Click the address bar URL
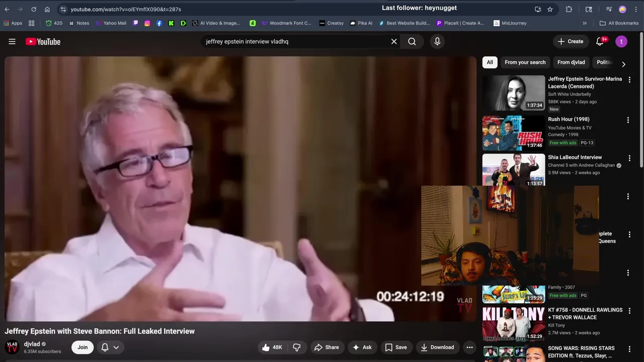This screenshot has height=362, width=644. point(126,9)
